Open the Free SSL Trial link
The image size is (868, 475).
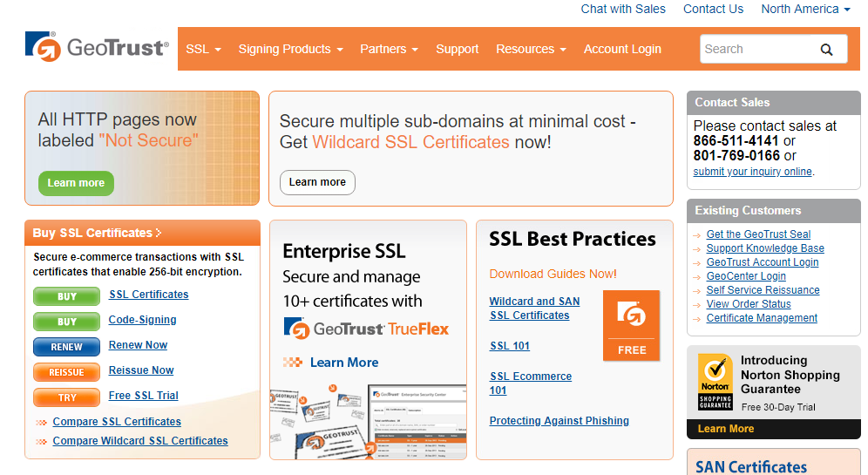click(144, 396)
